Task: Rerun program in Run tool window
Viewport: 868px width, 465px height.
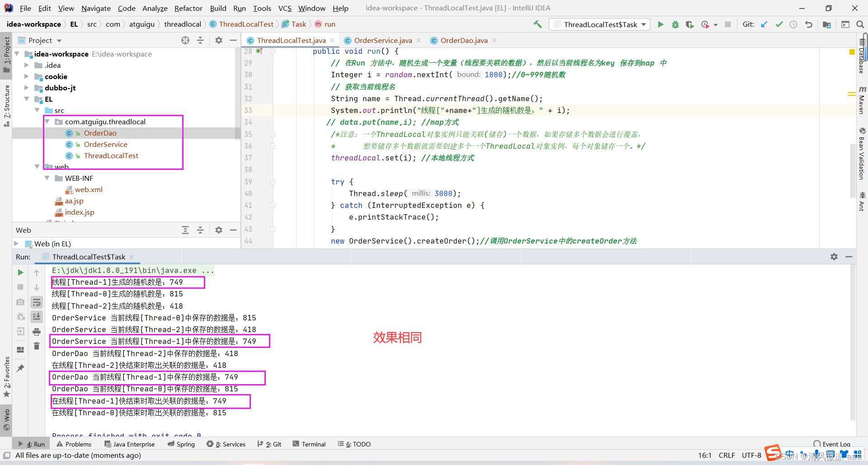Action: coord(20,272)
